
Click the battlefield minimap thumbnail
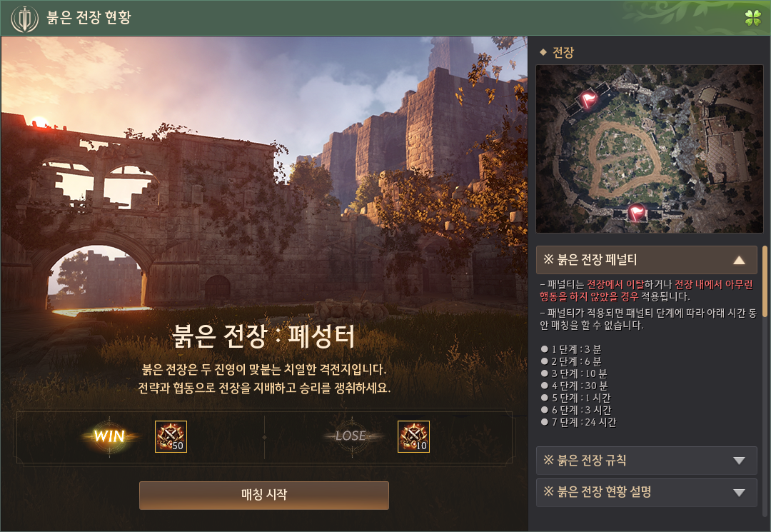[650, 149]
